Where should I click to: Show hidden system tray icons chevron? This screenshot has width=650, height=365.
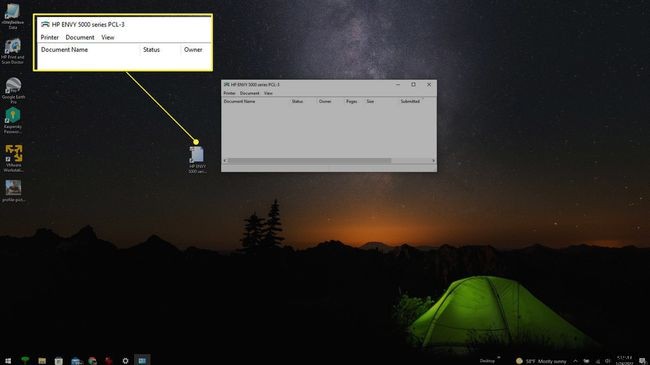pos(575,361)
